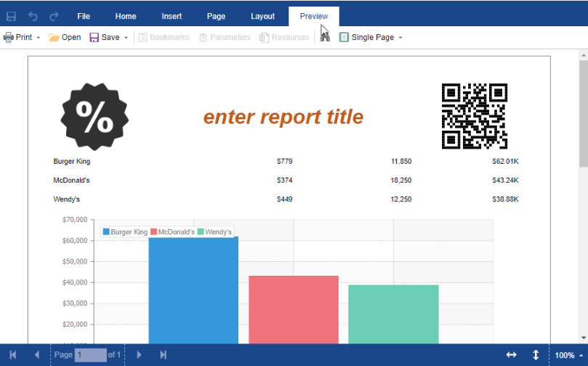Click the Burger King table row label
Viewport: 588px width, 366px height.
(72, 161)
